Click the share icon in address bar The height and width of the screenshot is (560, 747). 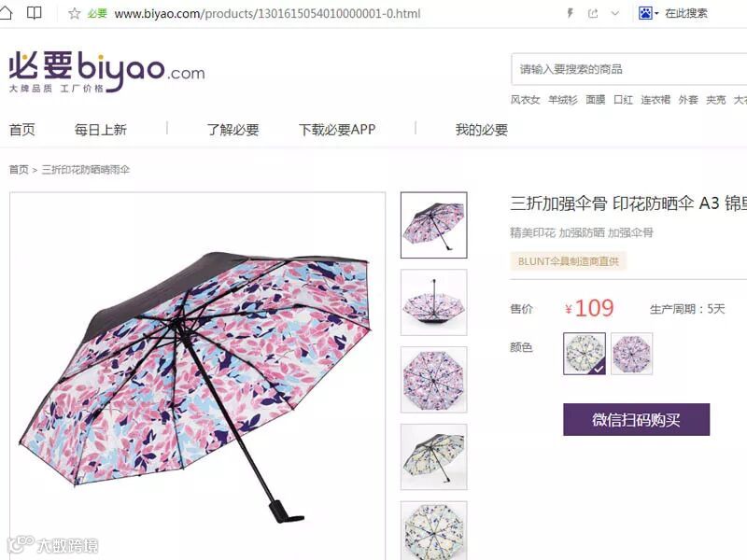[x=593, y=13]
